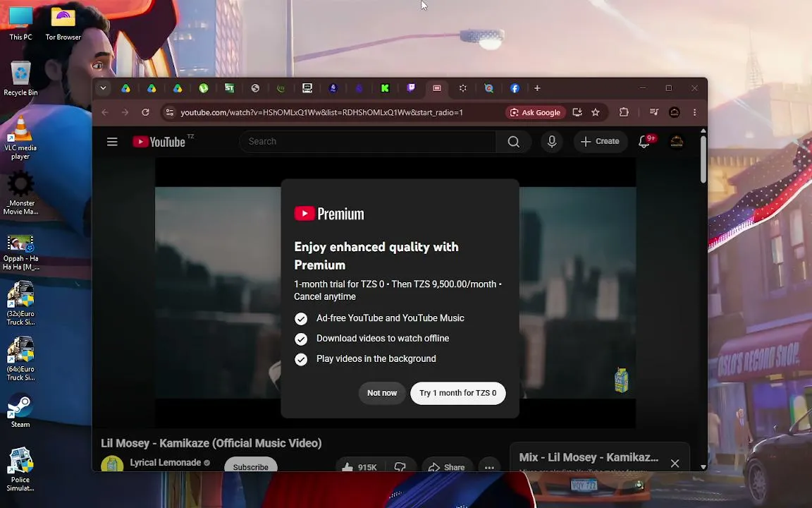Screen dimensions: 812x508
Task: Open the Chrome extensions puzzle icon
Action: (624, 112)
